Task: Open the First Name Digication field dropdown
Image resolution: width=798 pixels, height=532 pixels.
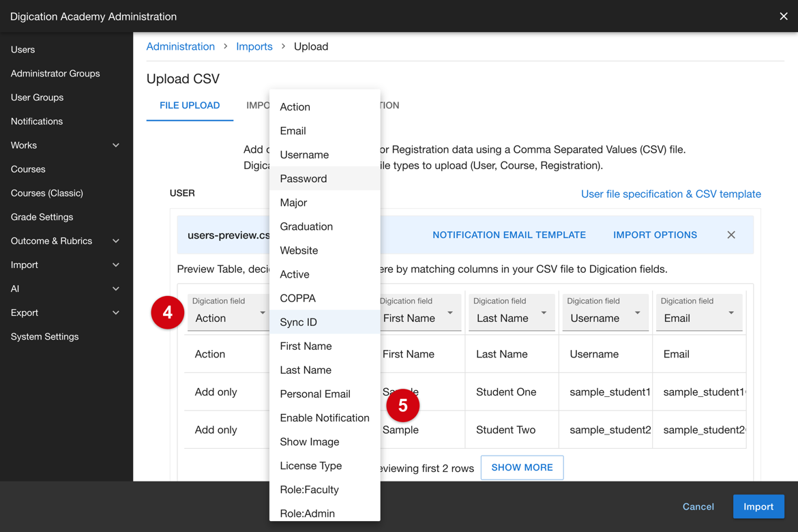Action: tap(419, 312)
